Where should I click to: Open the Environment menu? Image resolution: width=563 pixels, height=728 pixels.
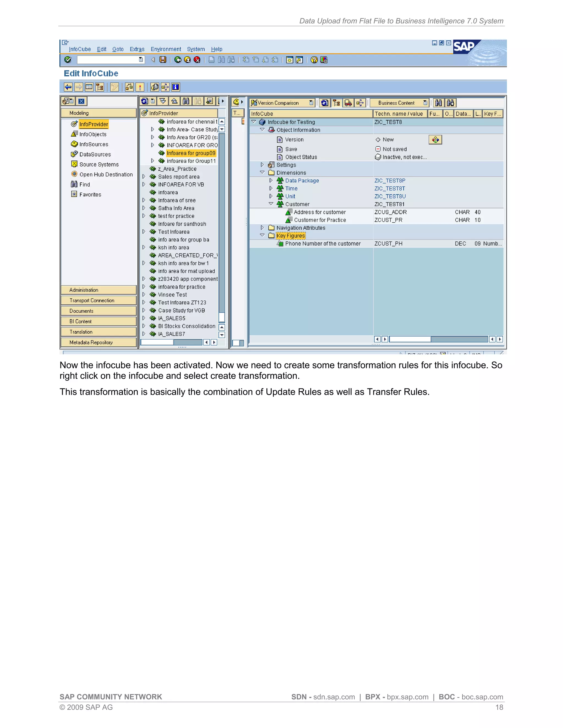point(166,49)
